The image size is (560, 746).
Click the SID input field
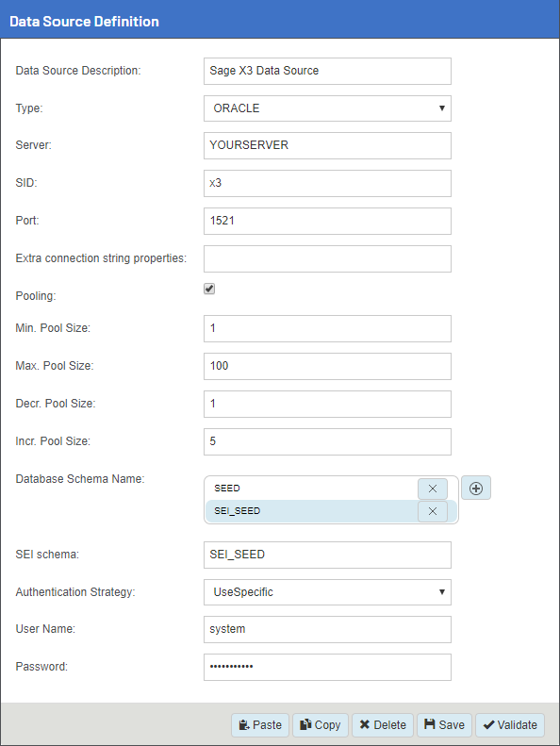point(327,183)
